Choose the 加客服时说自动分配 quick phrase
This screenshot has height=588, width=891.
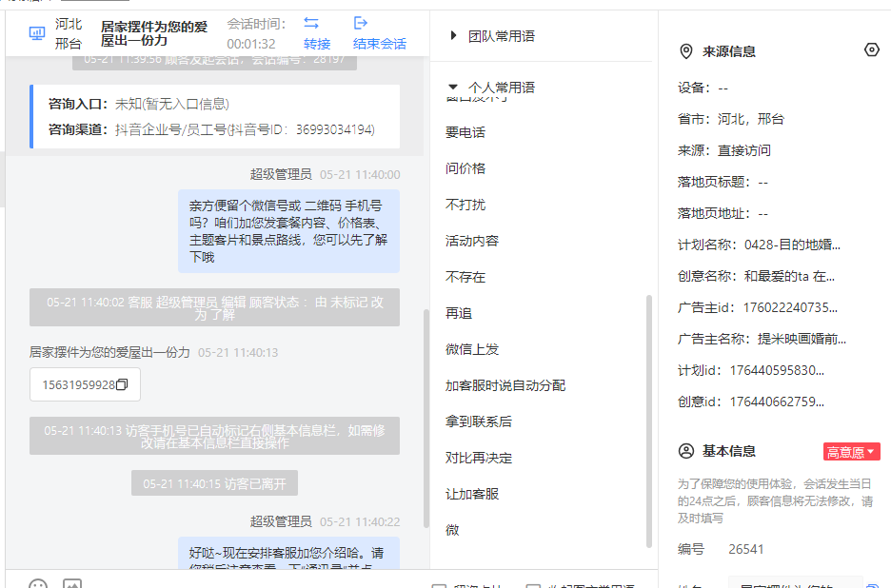[505, 385]
